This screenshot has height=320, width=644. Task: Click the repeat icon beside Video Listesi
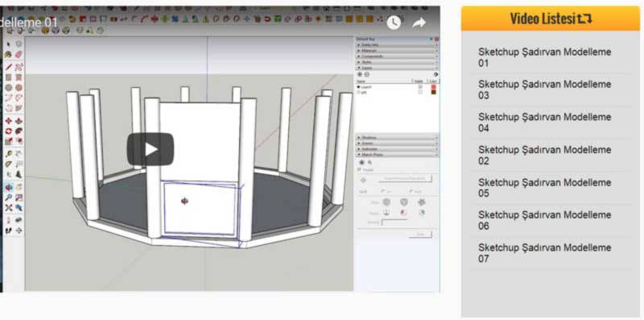[x=585, y=18]
